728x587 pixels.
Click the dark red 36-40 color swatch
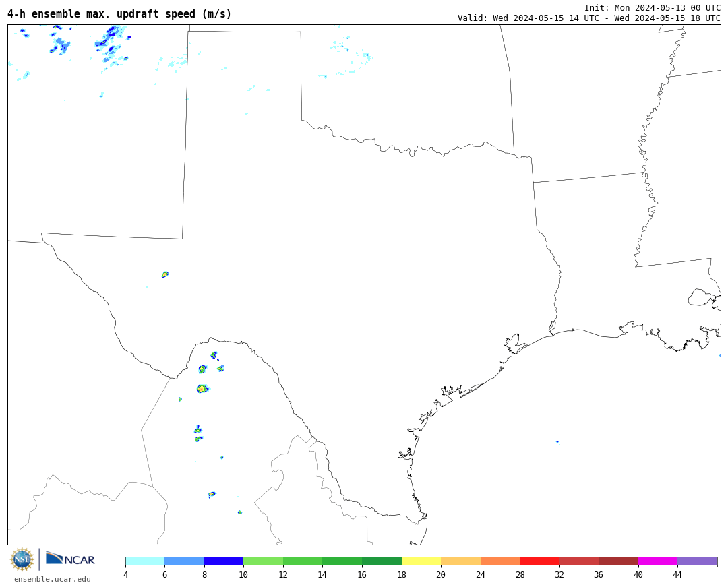click(x=618, y=561)
